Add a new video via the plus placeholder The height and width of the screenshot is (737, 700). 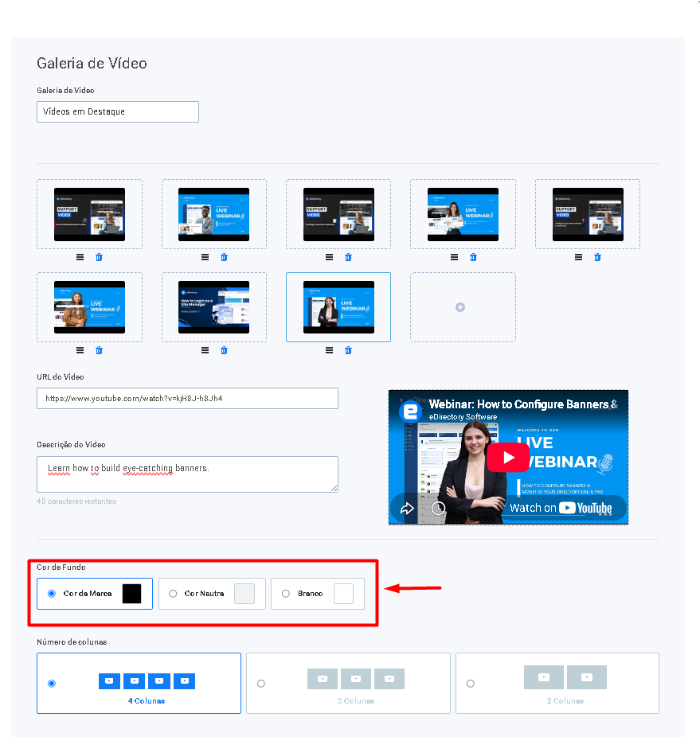pyautogui.click(x=460, y=307)
